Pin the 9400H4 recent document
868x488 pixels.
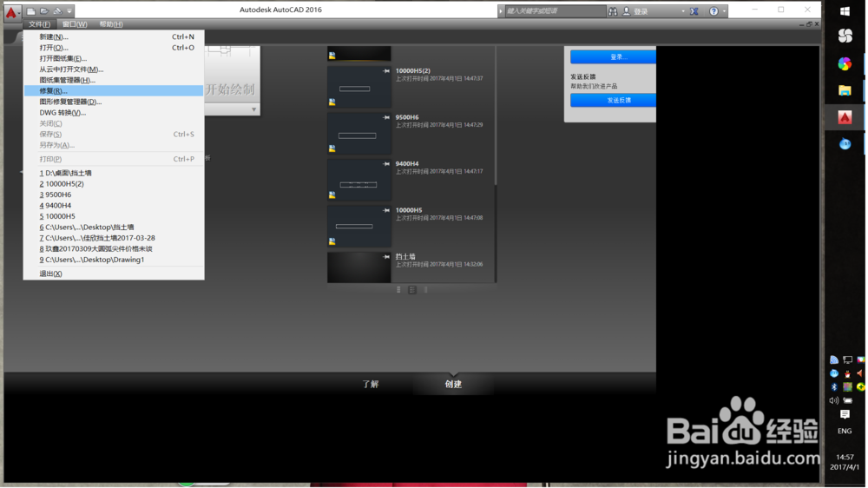tap(386, 164)
